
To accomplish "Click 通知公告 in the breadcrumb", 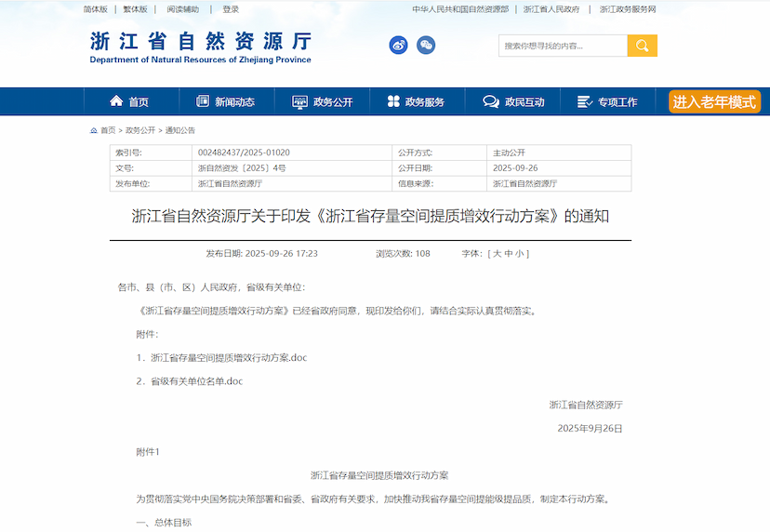I will click(x=180, y=130).
